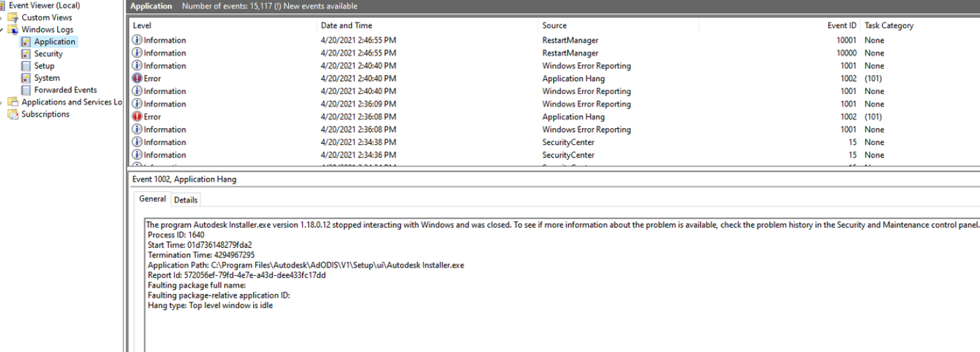Click the Subscriptions icon
This screenshot has width=980, height=352.
pos(14,114)
